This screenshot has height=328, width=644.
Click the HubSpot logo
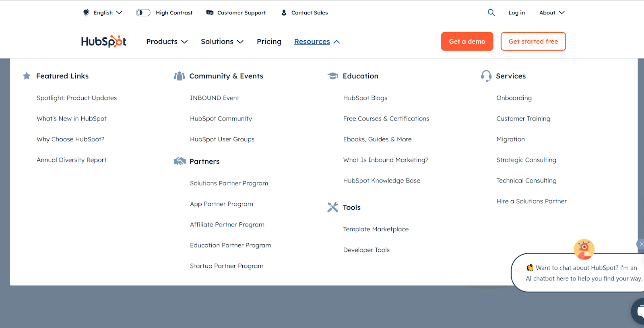104,42
